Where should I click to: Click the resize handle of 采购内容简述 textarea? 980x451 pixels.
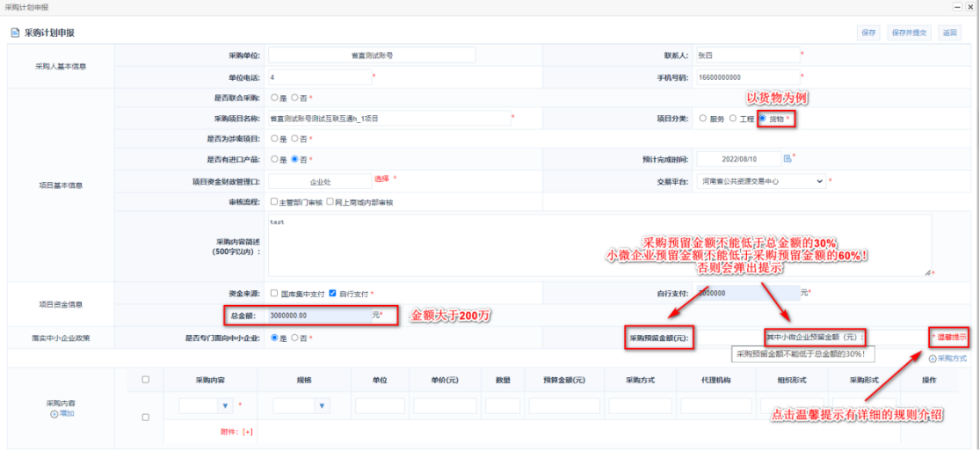pos(928,273)
